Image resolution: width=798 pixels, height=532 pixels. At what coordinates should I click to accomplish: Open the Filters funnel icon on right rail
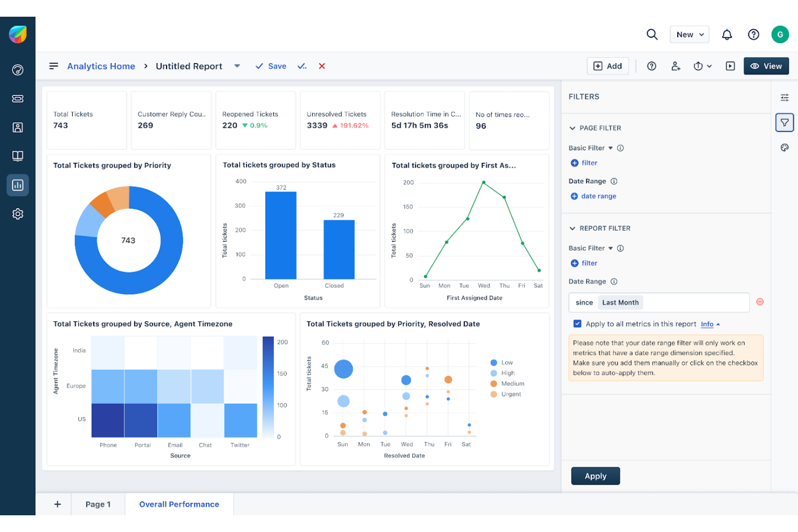(x=785, y=122)
